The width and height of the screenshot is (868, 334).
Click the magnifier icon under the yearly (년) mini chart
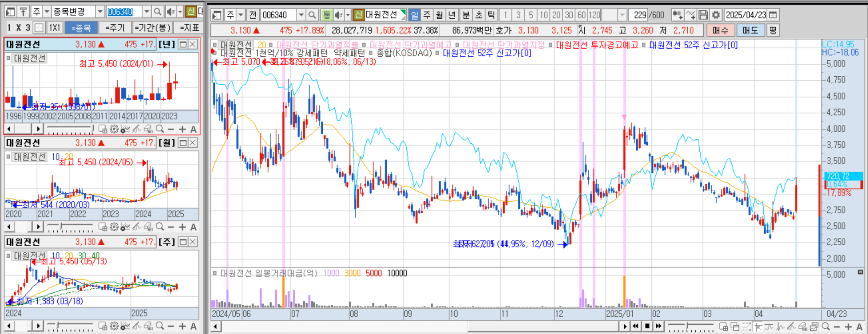coord(160,129)
